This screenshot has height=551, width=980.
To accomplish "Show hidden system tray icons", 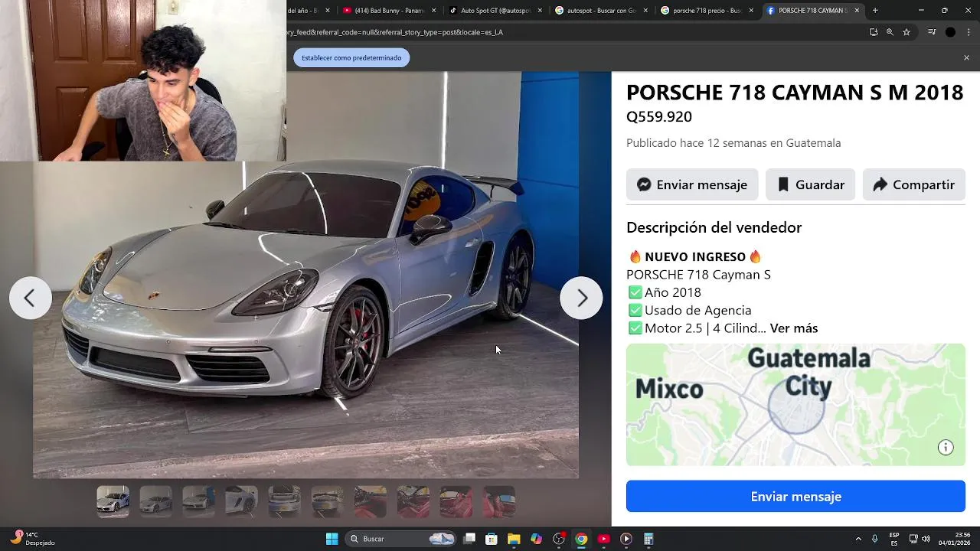I will [858, 539].
